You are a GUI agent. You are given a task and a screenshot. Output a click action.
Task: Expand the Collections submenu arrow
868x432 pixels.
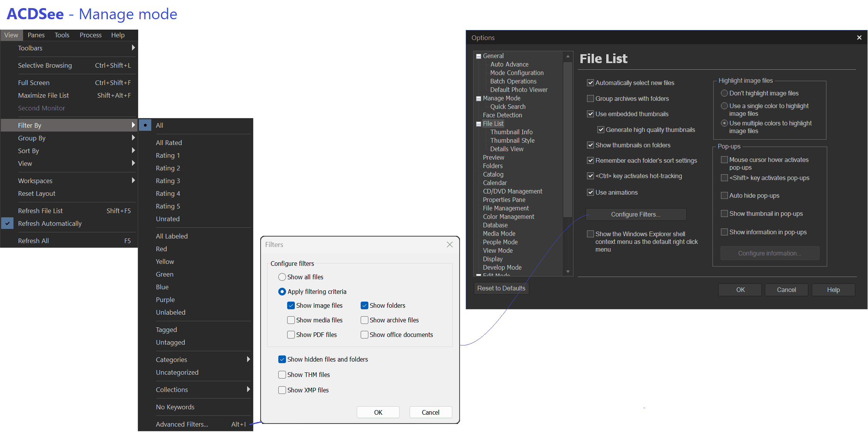click(x=248, y=389)
